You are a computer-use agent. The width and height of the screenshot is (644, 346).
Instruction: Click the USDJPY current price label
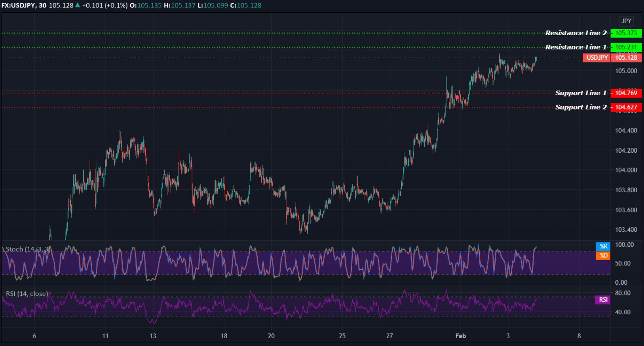[x=597, y=58]
